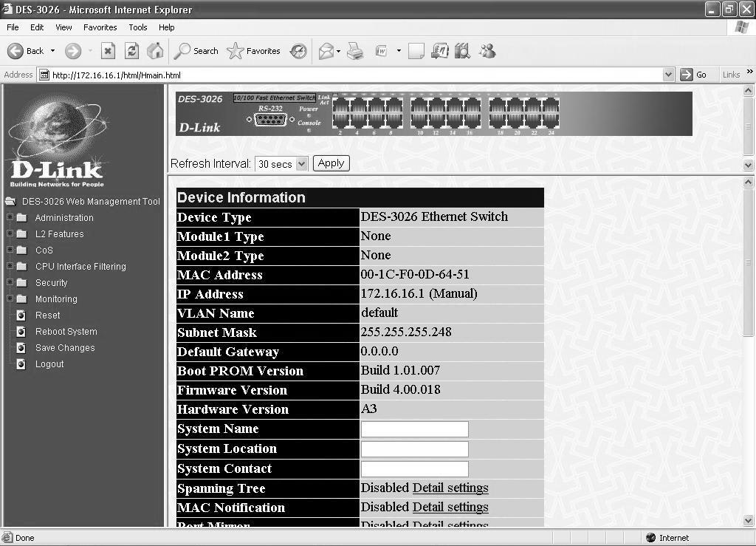Open the History toolbar icon
The width and height of the screenshot is (756, 546).
[x=298, y=51]
